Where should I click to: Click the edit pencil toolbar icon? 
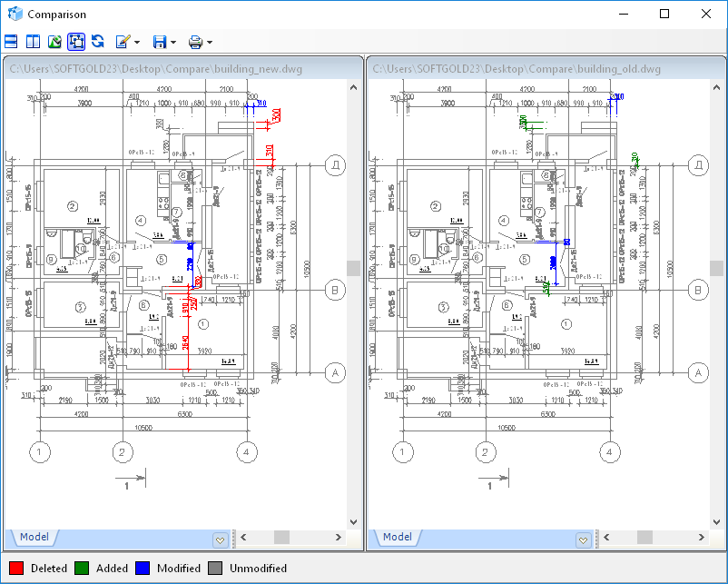click(123, 42)
